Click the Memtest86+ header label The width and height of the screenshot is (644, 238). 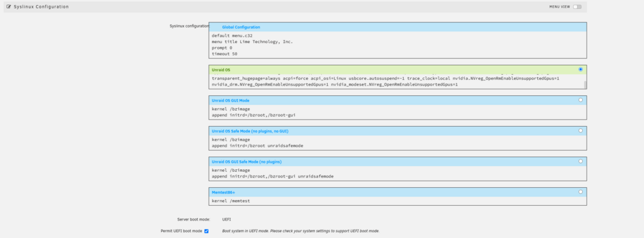223,192
